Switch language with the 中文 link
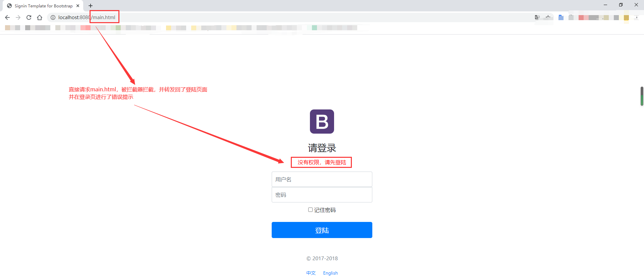The image size is (644, 279). pos(311,273)
